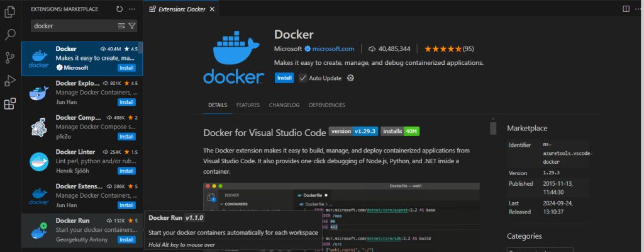
Task: Select the Docker Linter extension row
Action: click(82, 162)
